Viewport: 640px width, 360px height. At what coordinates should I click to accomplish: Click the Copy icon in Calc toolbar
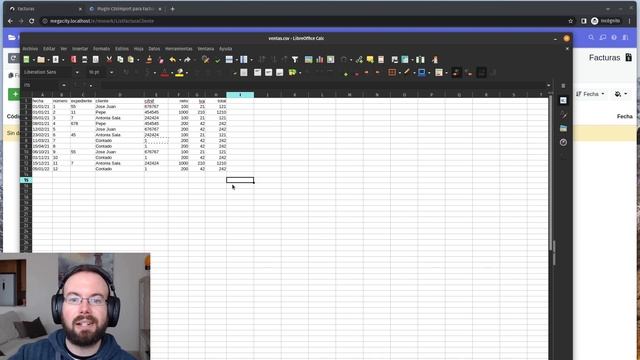click(120, 60)
